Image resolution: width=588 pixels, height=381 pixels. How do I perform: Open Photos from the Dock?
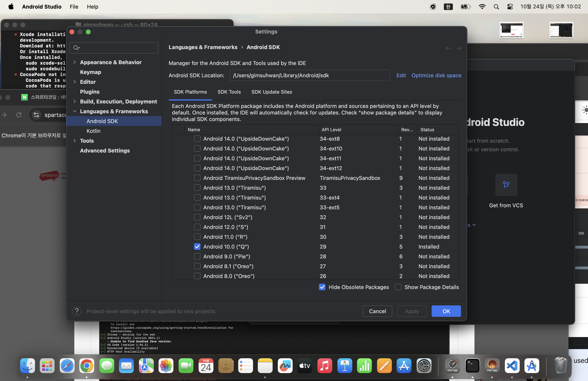pyautogui.click(x=166, y=366)
